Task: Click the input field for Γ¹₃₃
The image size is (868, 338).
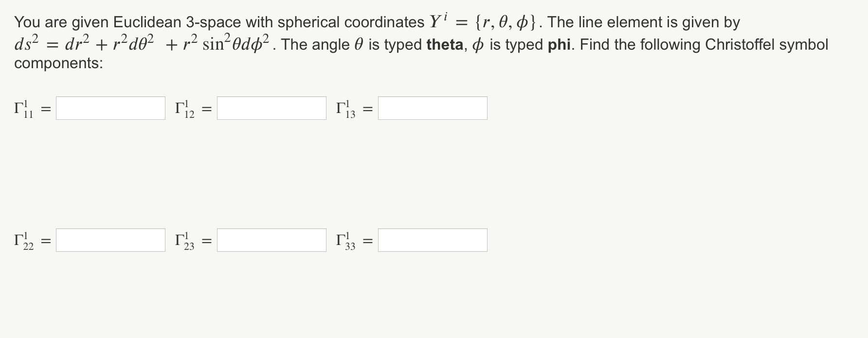Action: (x=433, y=240)
